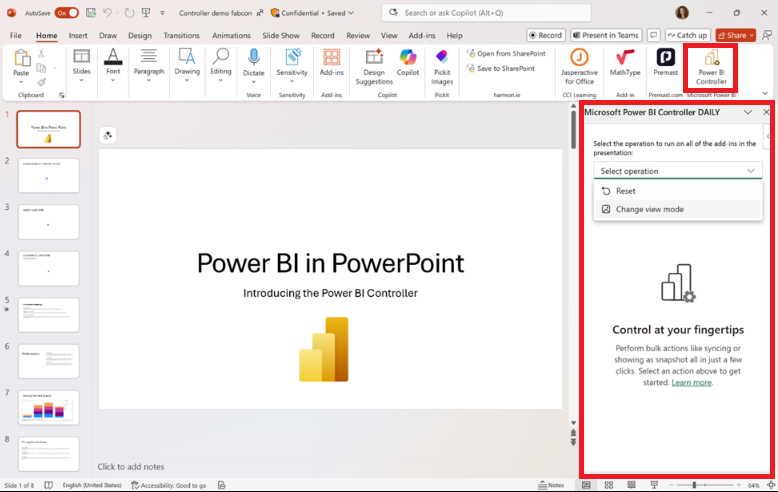Open the comments pane icon
Screen dimensions: 778x492
click(654, 35)
